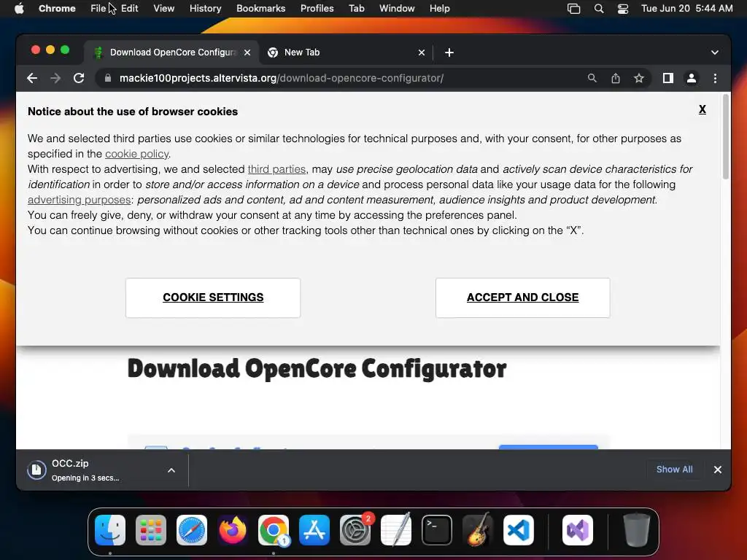Open the Trash in the Dock
The width and height of the screenshot is (747, 560).
tap(636, 530)
